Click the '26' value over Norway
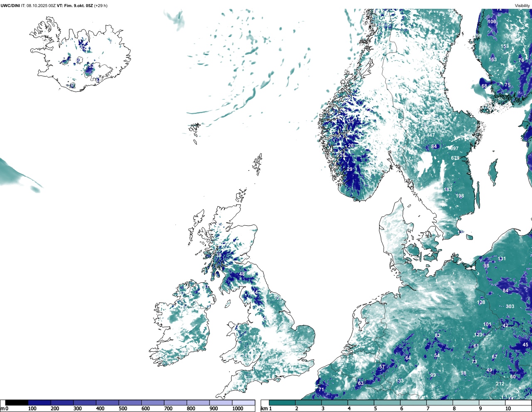532x412 pixels. [351, 146]
